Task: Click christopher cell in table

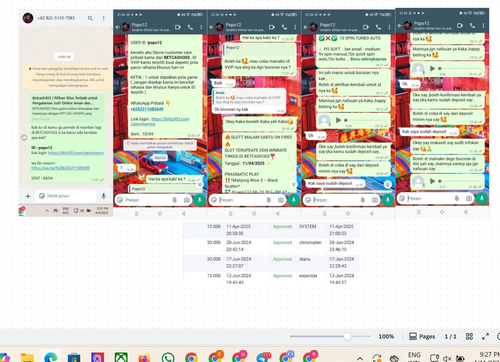Action: [x=310, y=242]
